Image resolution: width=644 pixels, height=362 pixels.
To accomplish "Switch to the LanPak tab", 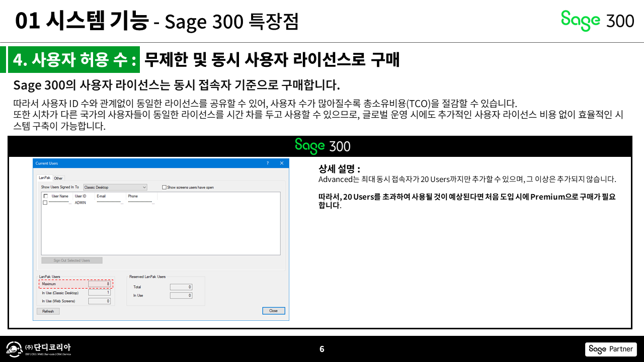I will (x=45, y=178).
